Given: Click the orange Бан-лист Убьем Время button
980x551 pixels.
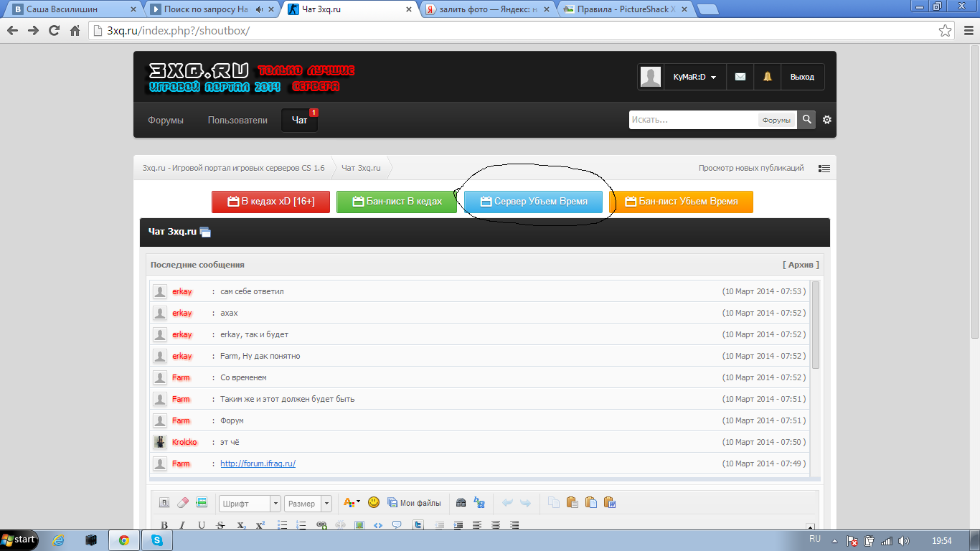Looking at the screenshot, I should pos(681,202).
